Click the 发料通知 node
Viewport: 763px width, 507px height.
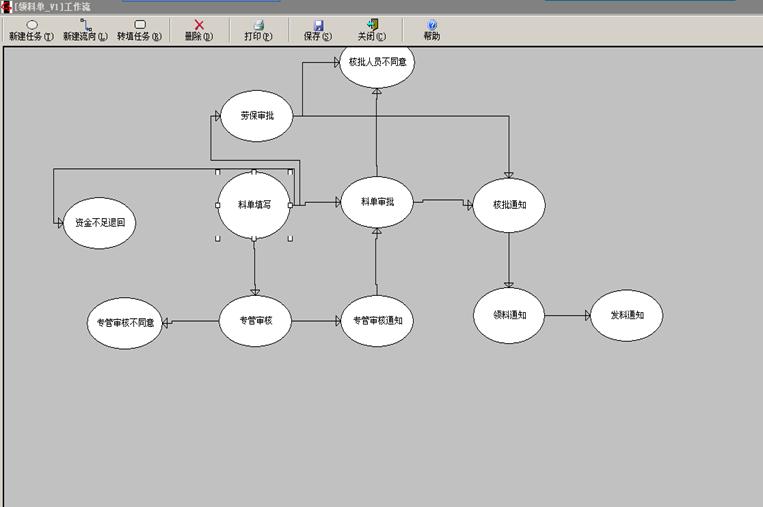626,315
